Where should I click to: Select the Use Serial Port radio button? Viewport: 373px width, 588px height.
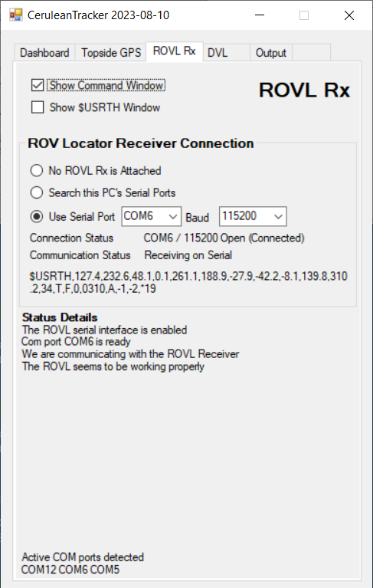pyautogui.click(x=36, y=216)
